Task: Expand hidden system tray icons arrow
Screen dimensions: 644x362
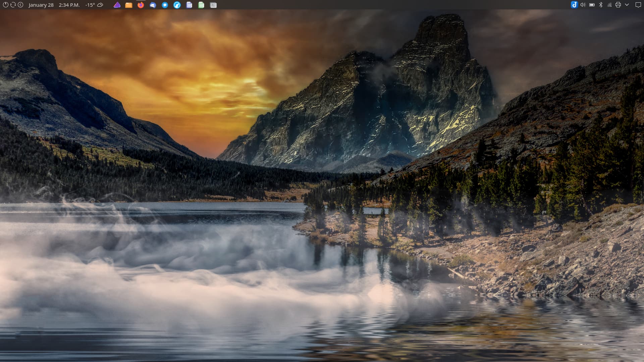Action: click(627, 5)
